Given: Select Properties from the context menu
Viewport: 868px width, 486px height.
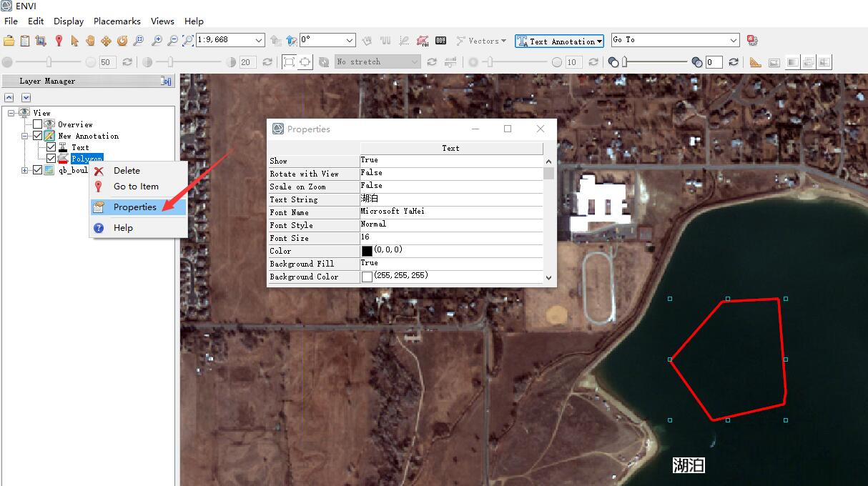Looking at the screenshot, I should point(134,207).
